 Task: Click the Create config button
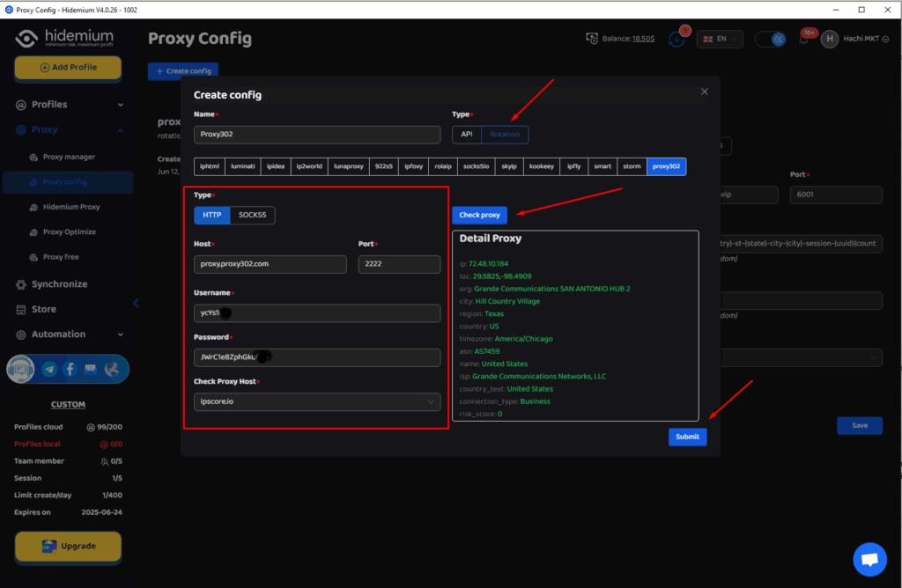[x=183, y=71]
